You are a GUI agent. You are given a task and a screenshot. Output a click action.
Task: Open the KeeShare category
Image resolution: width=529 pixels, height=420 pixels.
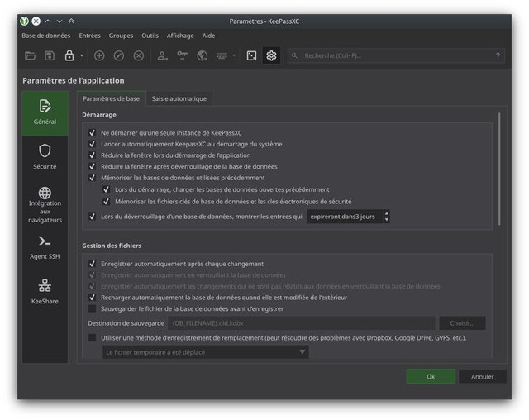[x=45, y=292]
